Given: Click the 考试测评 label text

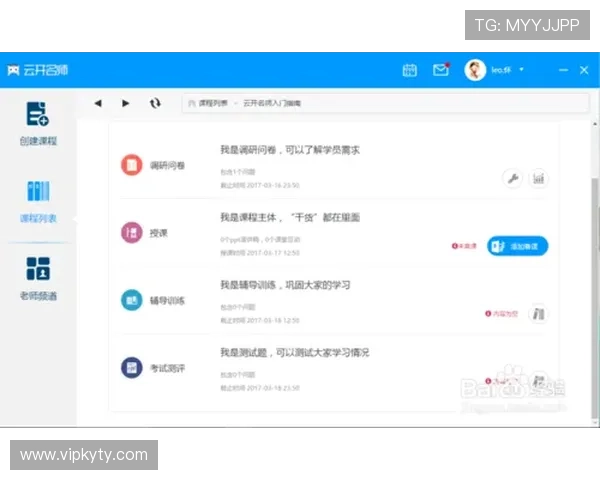Looking at the screenshot, I should tap(167, 368).
